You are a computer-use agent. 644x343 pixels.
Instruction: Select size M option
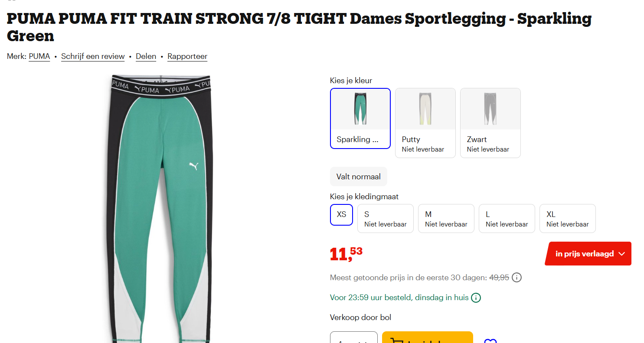pyautogui.click(x=446, y=218)
